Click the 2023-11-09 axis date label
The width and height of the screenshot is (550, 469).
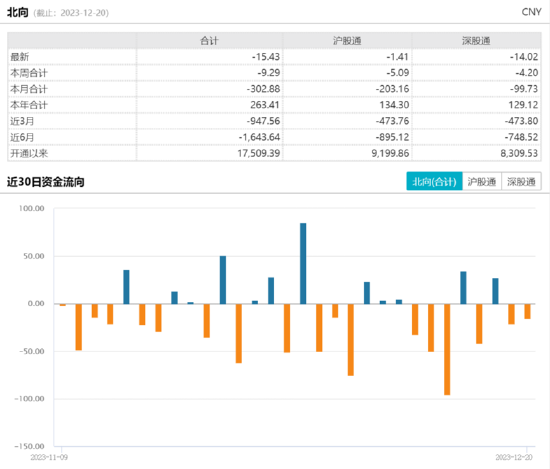(49, 457)
